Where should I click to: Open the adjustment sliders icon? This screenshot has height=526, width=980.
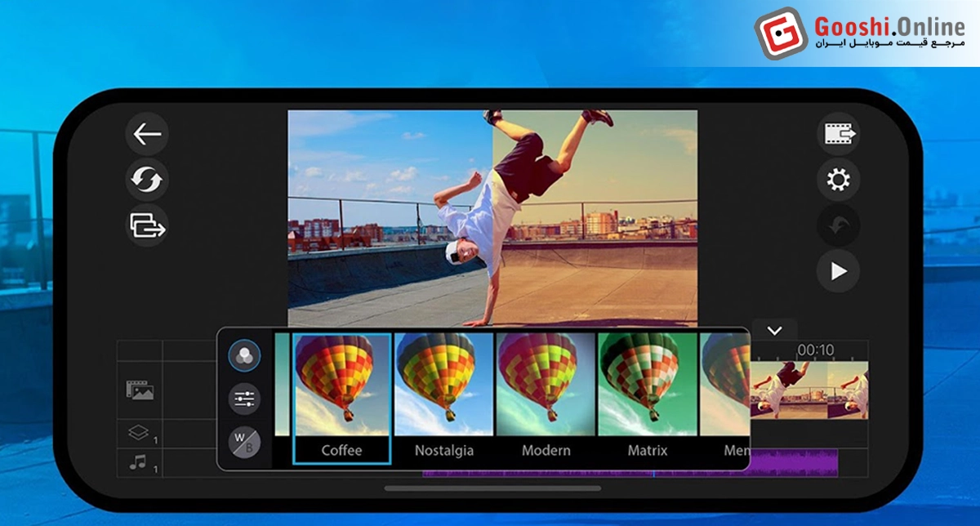pos(244,399)
